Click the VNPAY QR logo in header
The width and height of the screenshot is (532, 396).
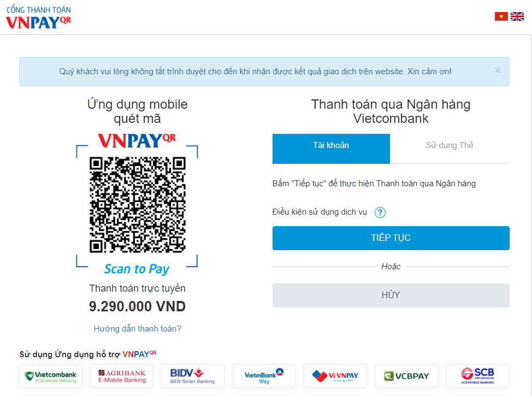[x=39, y=17]
